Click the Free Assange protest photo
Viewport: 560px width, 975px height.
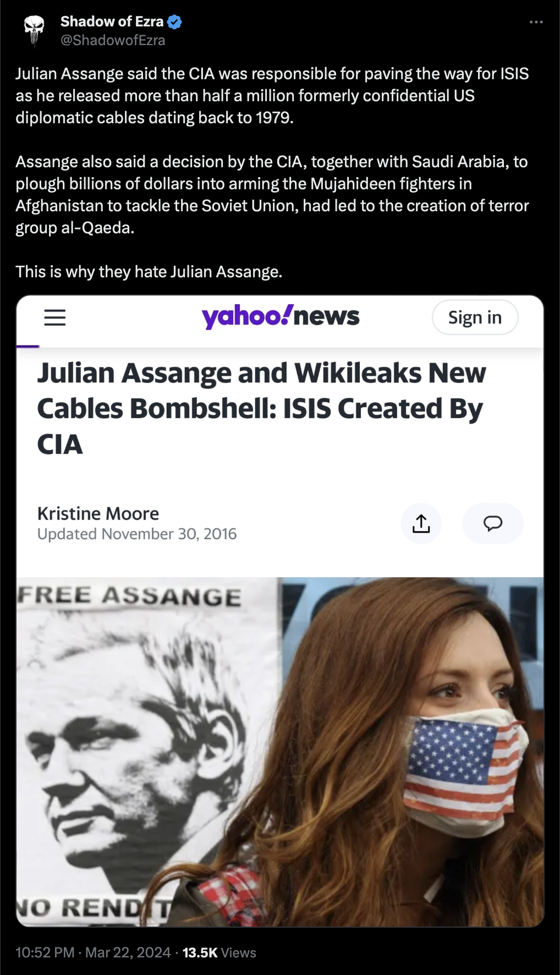pos(280,752)
